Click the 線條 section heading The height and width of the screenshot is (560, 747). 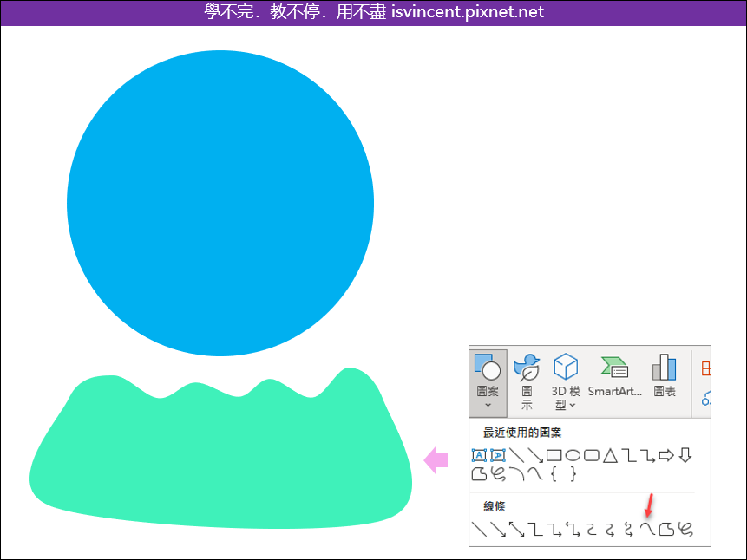tap(494, 506)
